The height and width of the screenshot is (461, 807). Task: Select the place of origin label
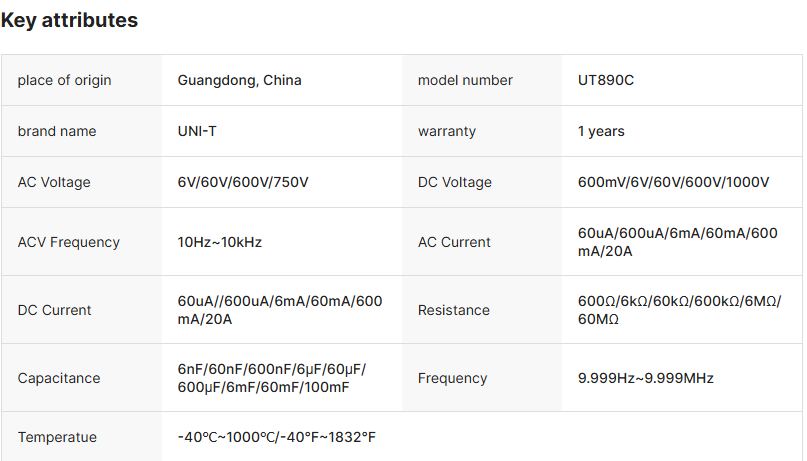(64, 80)
